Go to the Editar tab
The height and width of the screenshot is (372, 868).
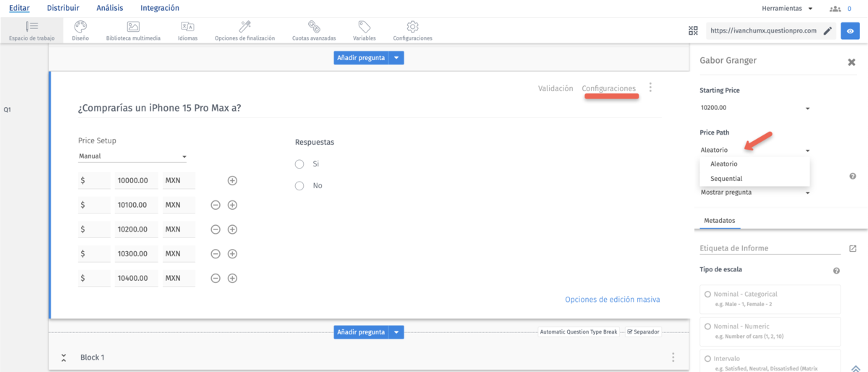tap(19, 8)
